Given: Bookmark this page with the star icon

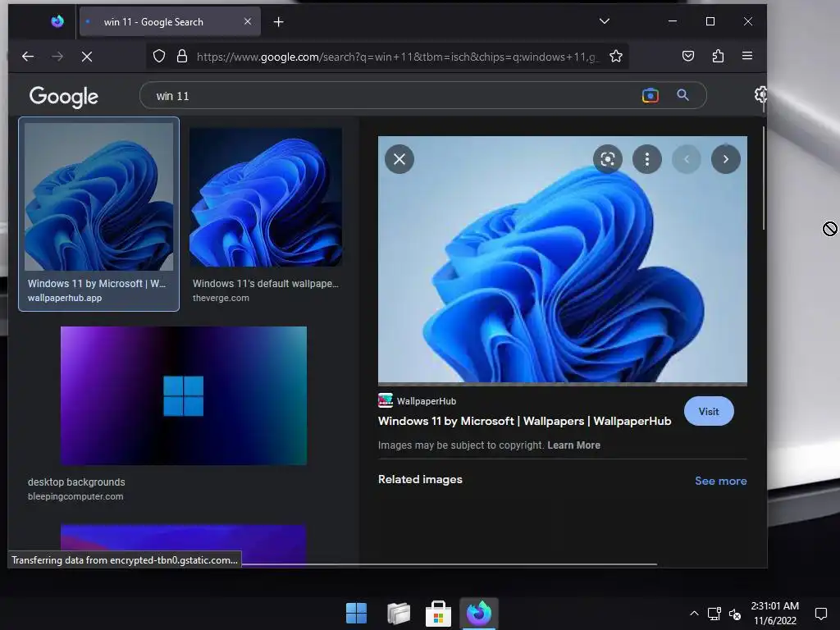Looking at the screenshot, I should (616, 57).
